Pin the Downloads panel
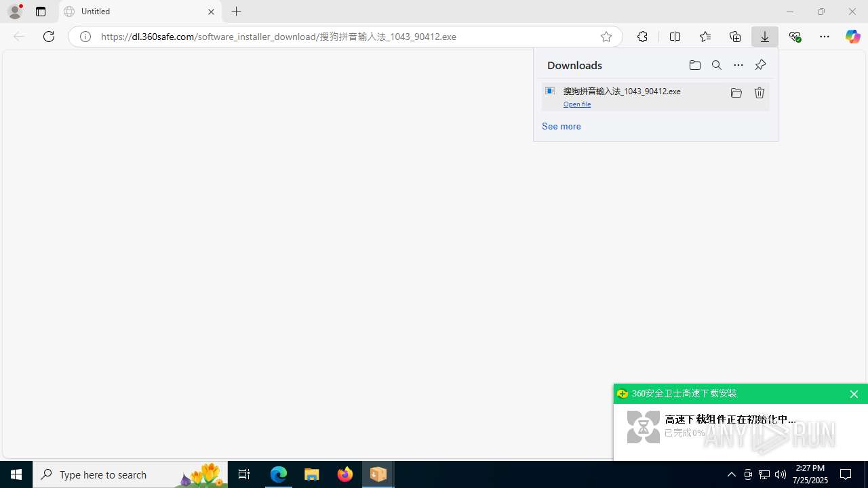 760,65
